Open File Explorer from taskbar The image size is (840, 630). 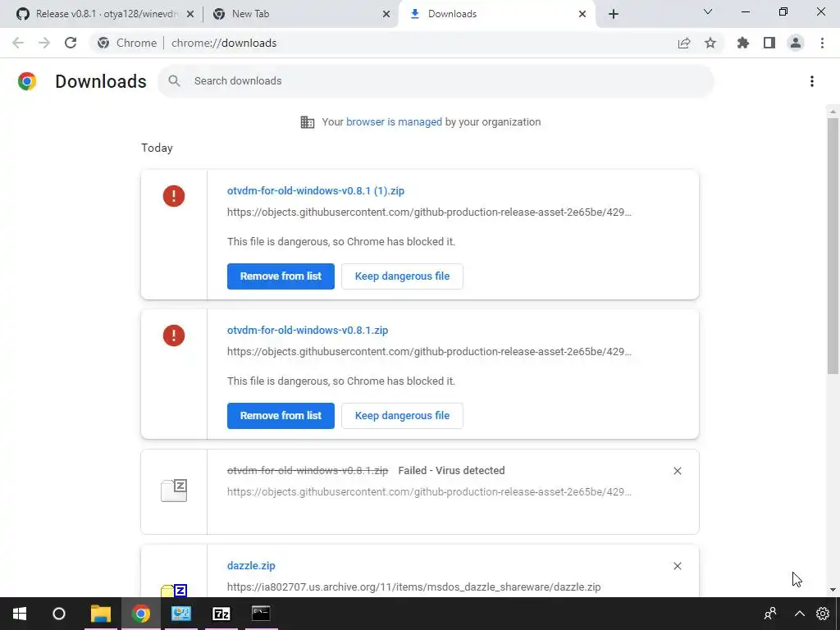(x=100, y=614)
